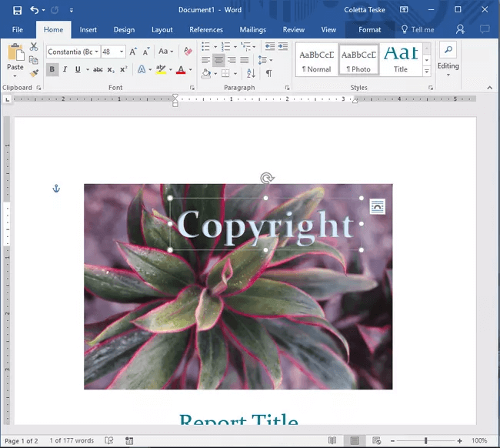Select Print Layout view in status bar
The height and width of the screenshot is (448, 500).
355,440
